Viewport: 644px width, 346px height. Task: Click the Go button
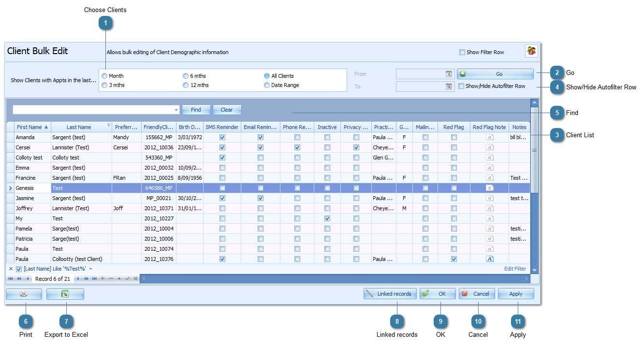tap(495, 74)
